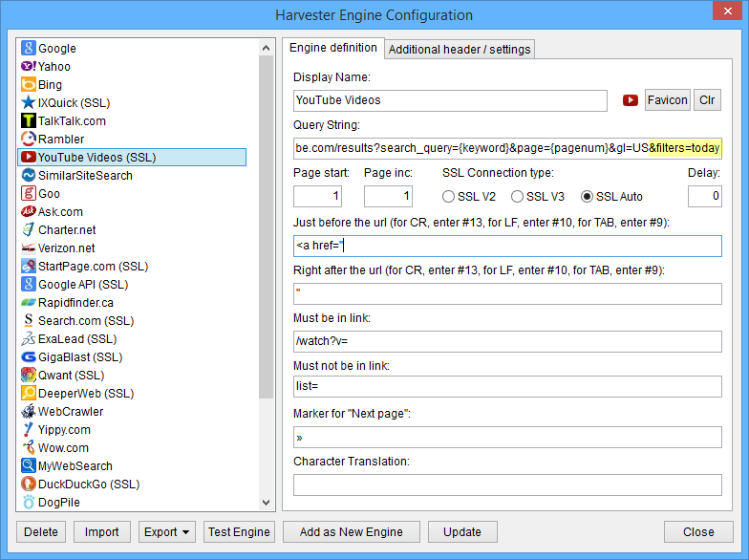Click the Search.com S icon
The height and width of the screenshot is (560, 749).
click(29, 320)
